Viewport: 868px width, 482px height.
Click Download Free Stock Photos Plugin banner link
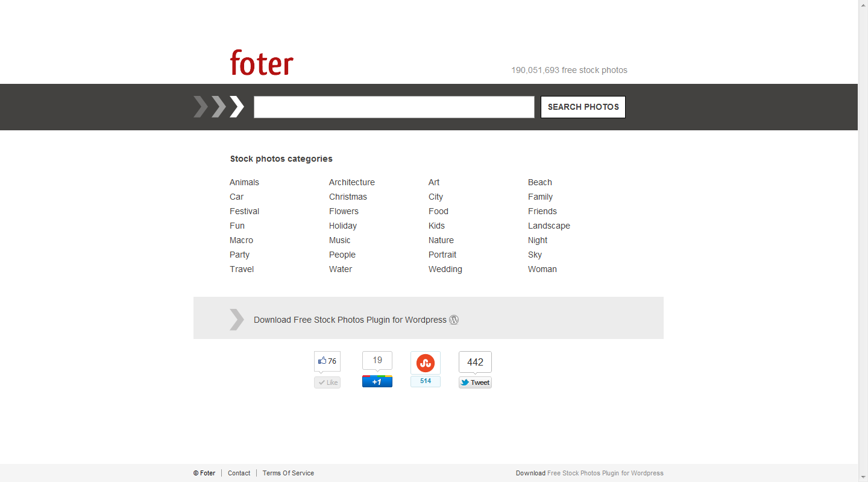coord(350,320)
